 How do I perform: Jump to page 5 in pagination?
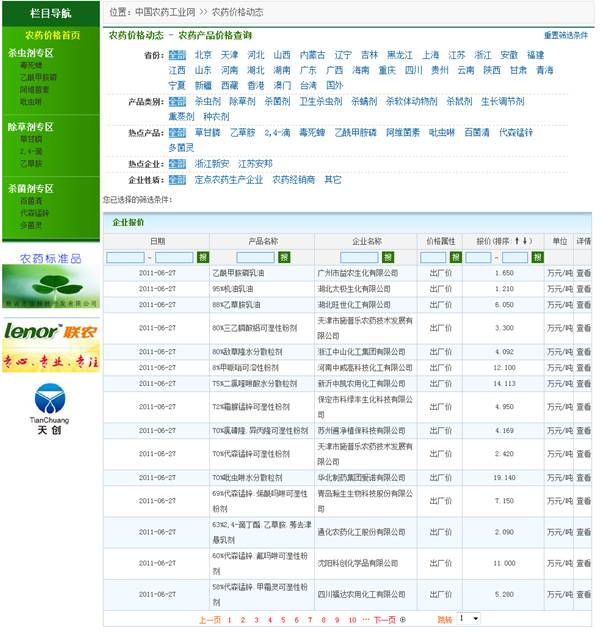[x=283, y=620]
